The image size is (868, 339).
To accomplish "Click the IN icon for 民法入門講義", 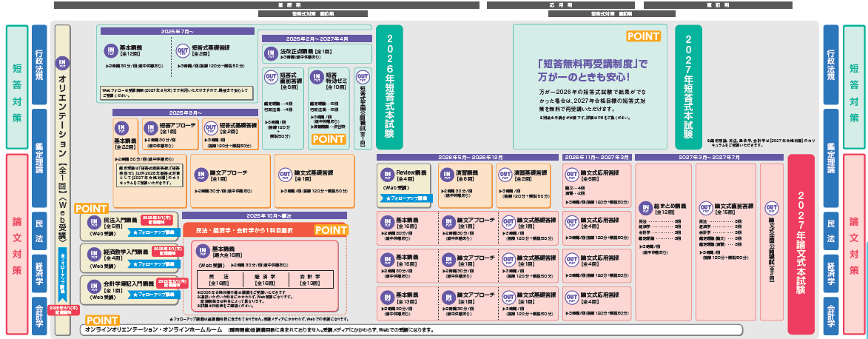I will [93, 222].
